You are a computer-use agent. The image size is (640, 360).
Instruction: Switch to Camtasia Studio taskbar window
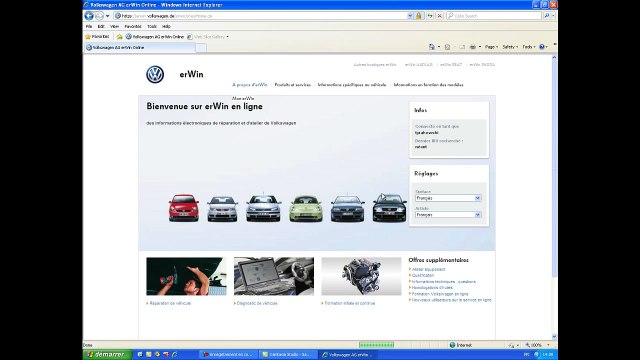point(287,355)
